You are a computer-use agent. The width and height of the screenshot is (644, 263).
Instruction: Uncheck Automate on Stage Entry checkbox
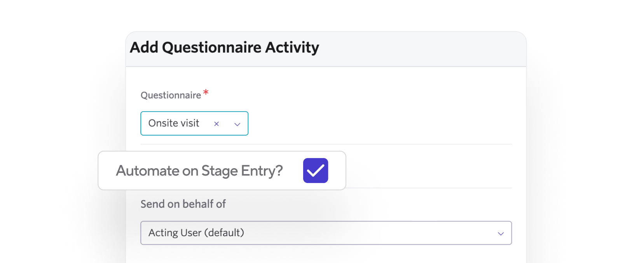click(316, 171)
